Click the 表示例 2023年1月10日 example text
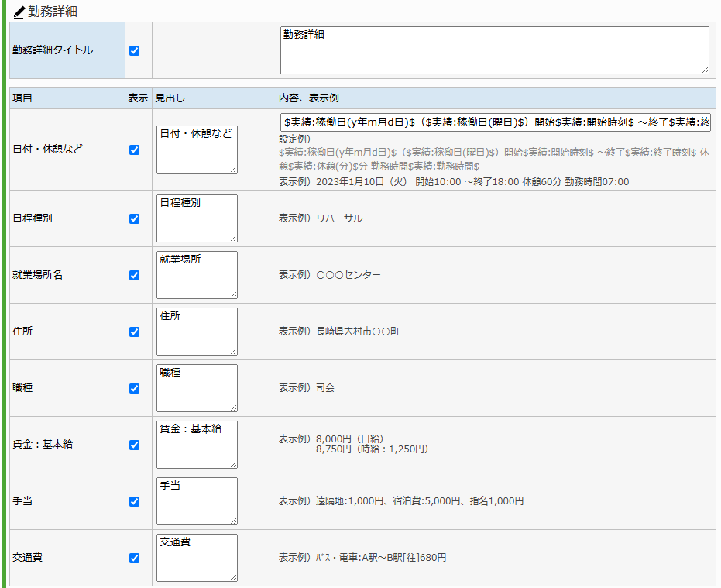Viewport: 721px width, 588px height. (x=454, y=182)
